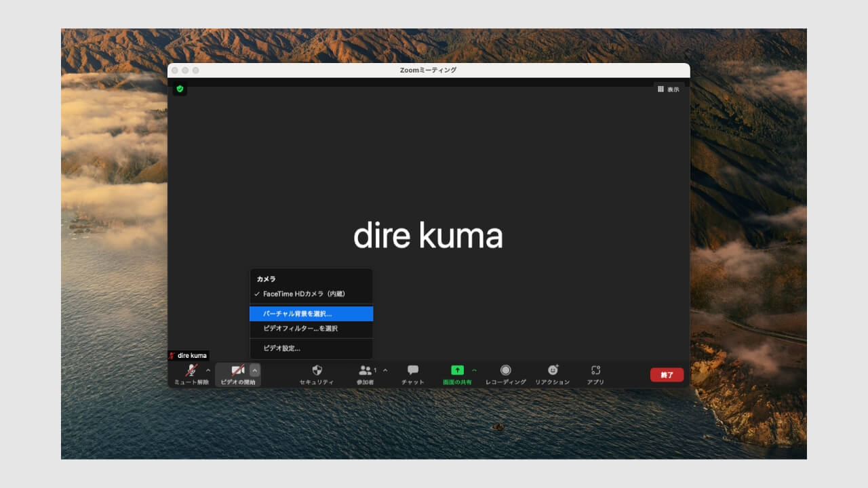Minimize the Zoomミーティング window

[185, 70]
